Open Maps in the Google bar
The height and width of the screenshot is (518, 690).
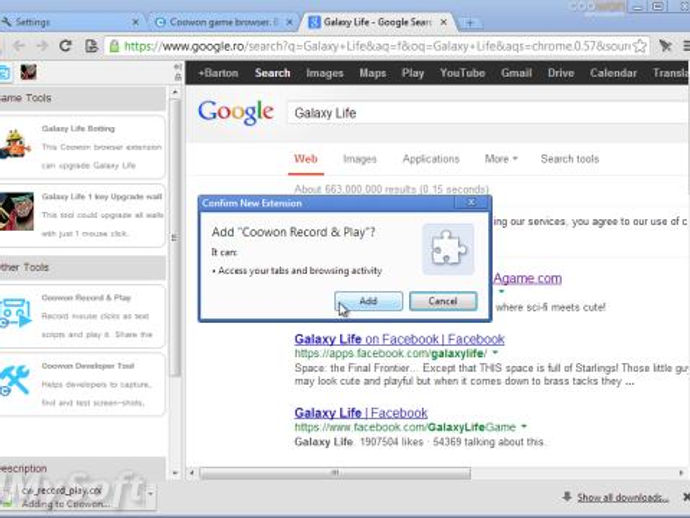click(373, 73)
